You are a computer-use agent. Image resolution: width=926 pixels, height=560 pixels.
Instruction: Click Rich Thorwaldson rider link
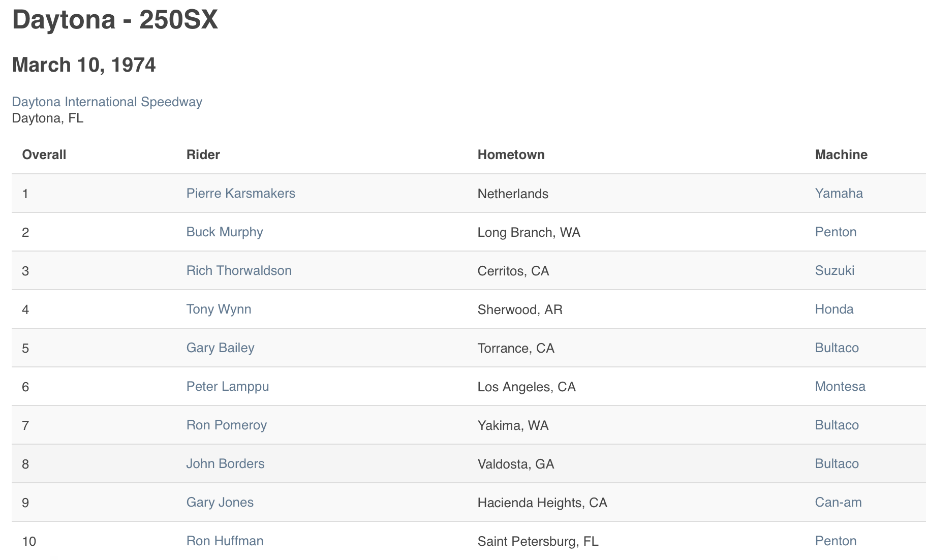pyautogui.click(x=239, y=270)
